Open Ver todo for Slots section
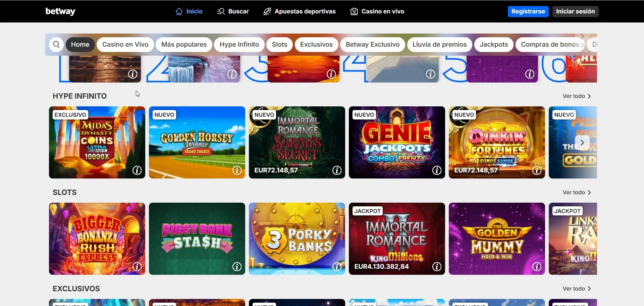This screenshot has width=644, height=306. 577,193
